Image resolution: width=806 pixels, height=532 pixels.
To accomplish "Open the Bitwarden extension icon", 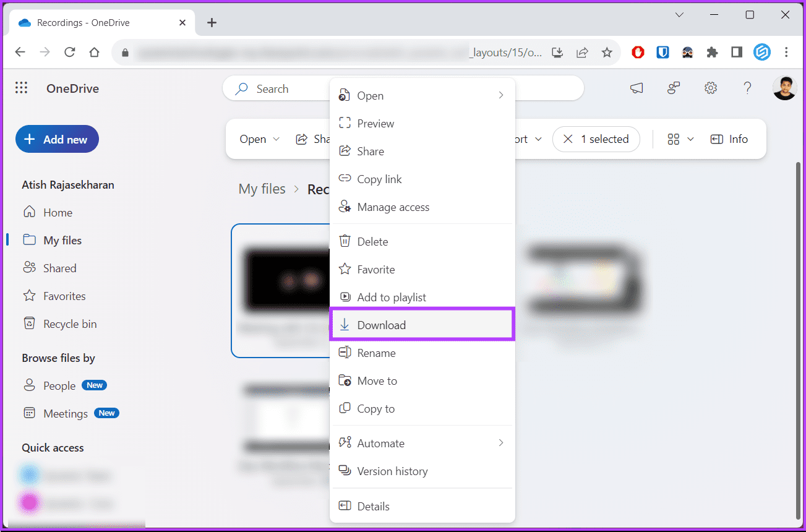I will click(662, 53).
